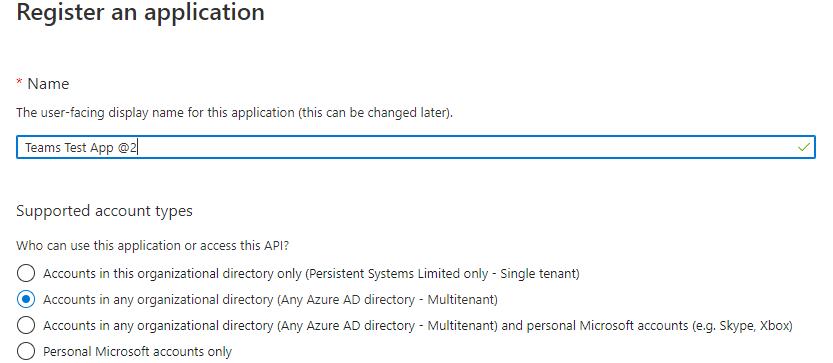The image size is (833, 363).
Task: Focus the application Name input field
Action: point(416,147)
